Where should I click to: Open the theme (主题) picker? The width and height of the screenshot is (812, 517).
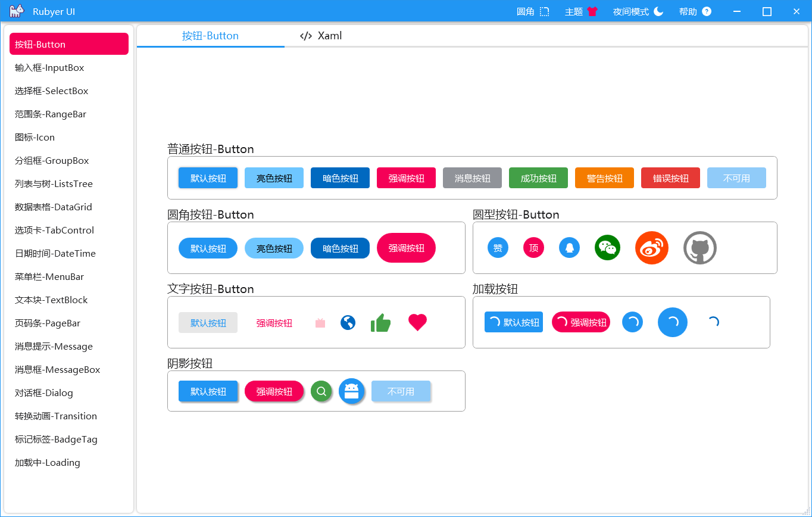tap(580, 12)
